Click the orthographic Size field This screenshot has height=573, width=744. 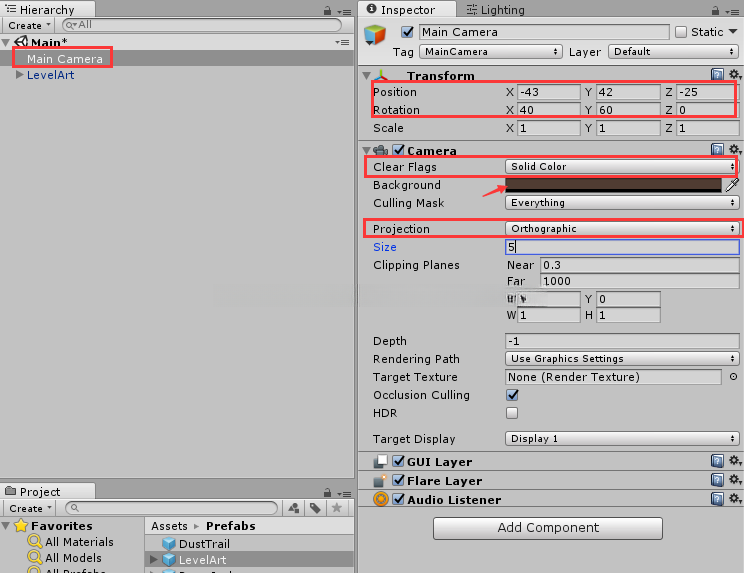[x=622, y=247]
